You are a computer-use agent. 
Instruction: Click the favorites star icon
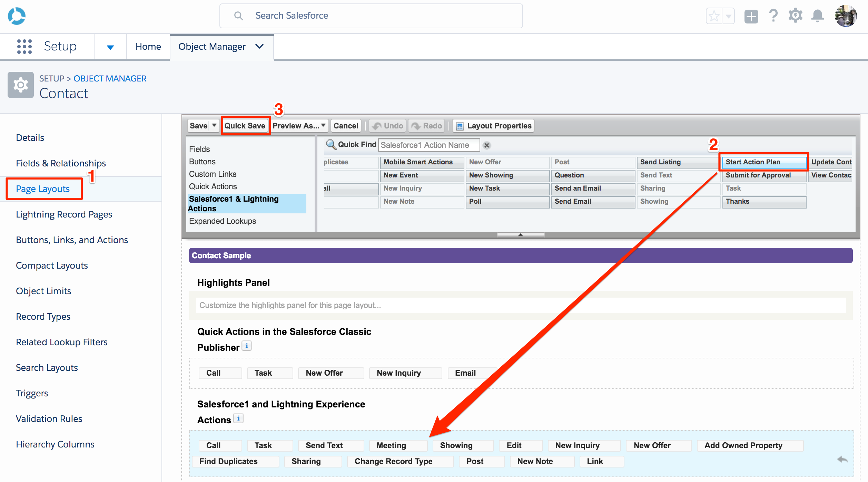[x=714, y=16]
